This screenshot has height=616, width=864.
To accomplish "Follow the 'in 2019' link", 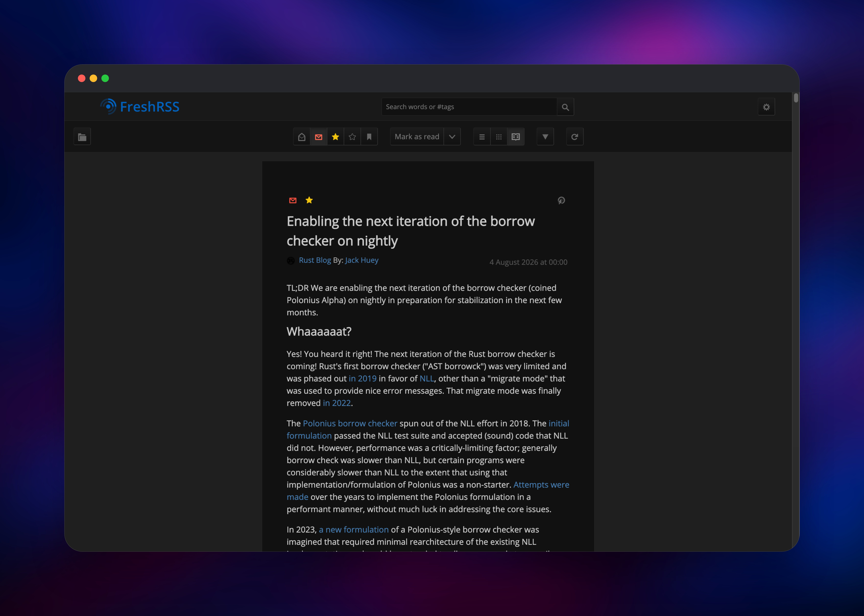I will 363,379.
